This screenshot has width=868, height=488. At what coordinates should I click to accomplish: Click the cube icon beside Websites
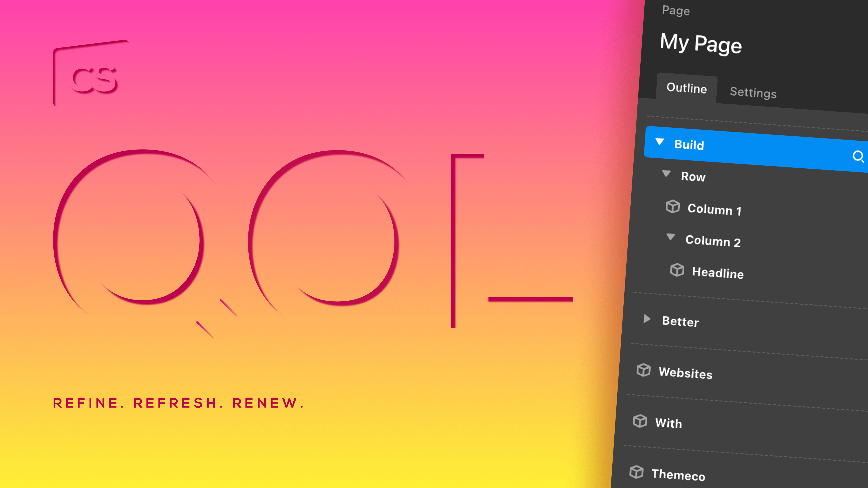pos(643,370)
